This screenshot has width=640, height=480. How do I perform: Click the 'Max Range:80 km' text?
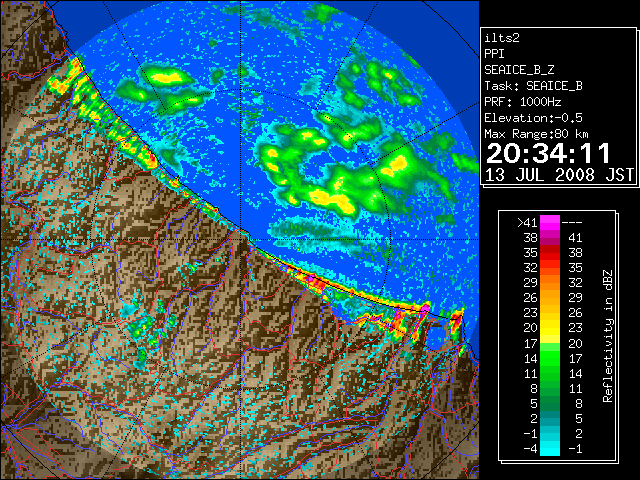coord(537,134)
